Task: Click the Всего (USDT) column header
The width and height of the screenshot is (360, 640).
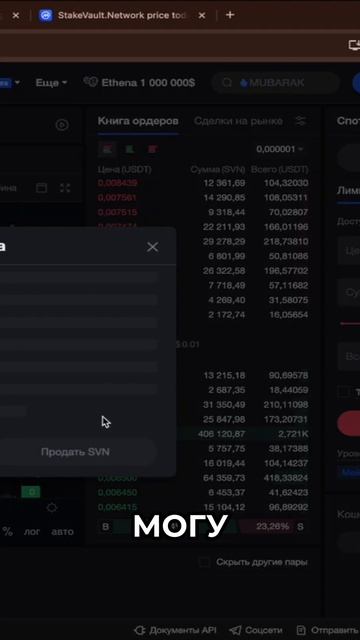Action: pyautogui.click(x=280, y=169)
